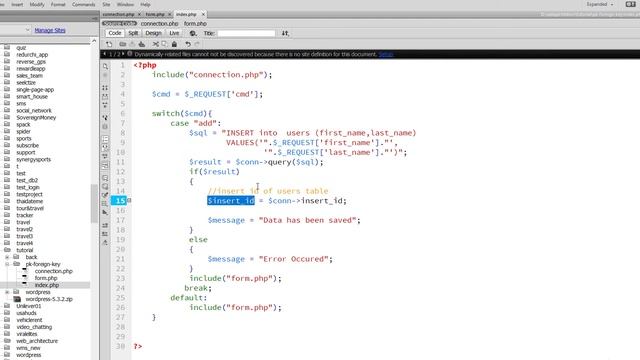Click the Open file toolbar icon
The width and height of the screenshot is (640, 360).
coord(122,44)
